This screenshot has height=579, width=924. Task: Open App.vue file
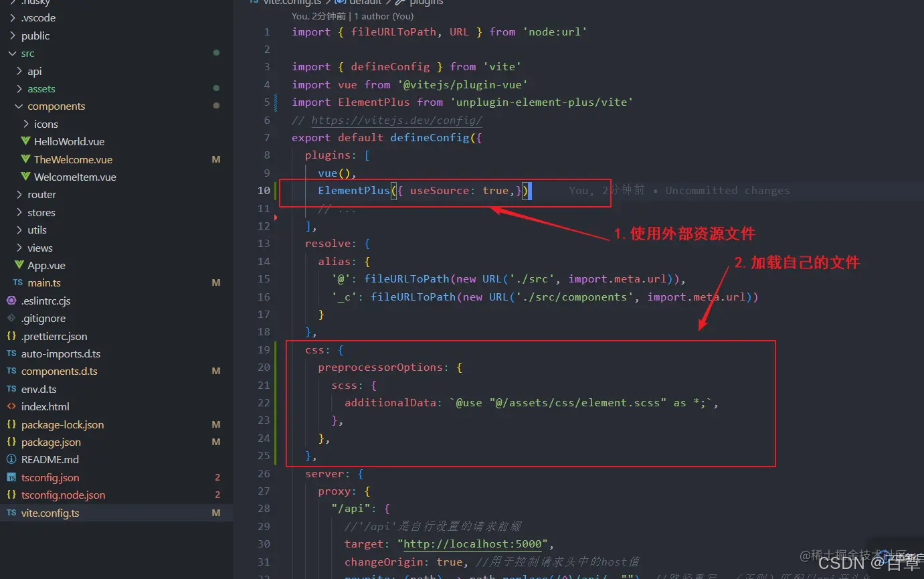(46, 266)
